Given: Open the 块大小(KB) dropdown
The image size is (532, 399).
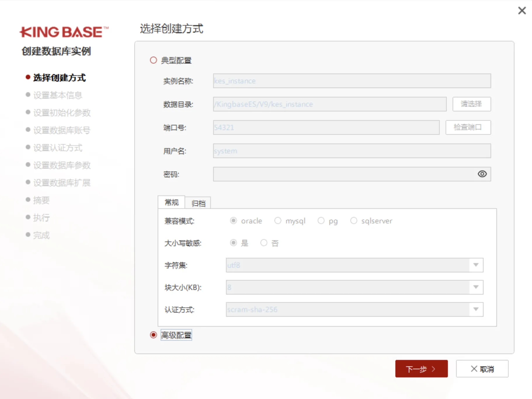Looking at the screenshot, I should click(476, 287).
